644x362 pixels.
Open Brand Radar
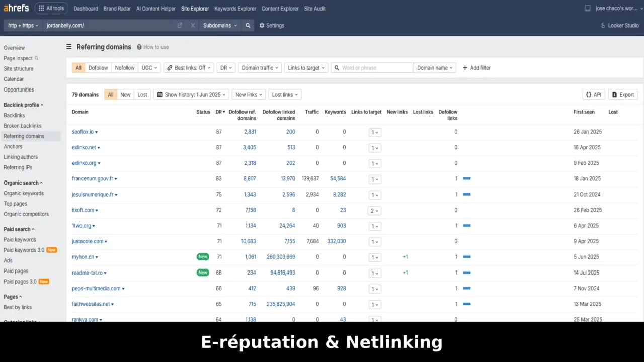pos(117,9)
